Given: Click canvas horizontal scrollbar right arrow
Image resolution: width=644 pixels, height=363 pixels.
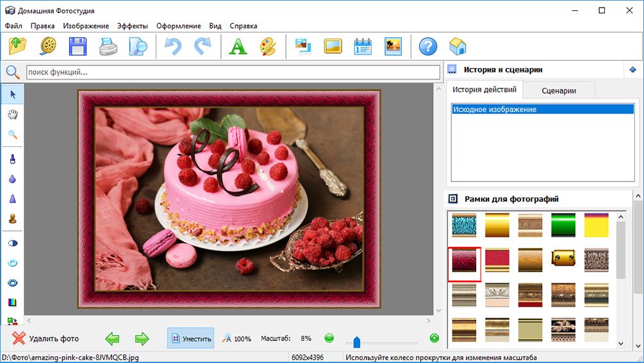Looking at the screenshot, I should [x=429, y=320].
